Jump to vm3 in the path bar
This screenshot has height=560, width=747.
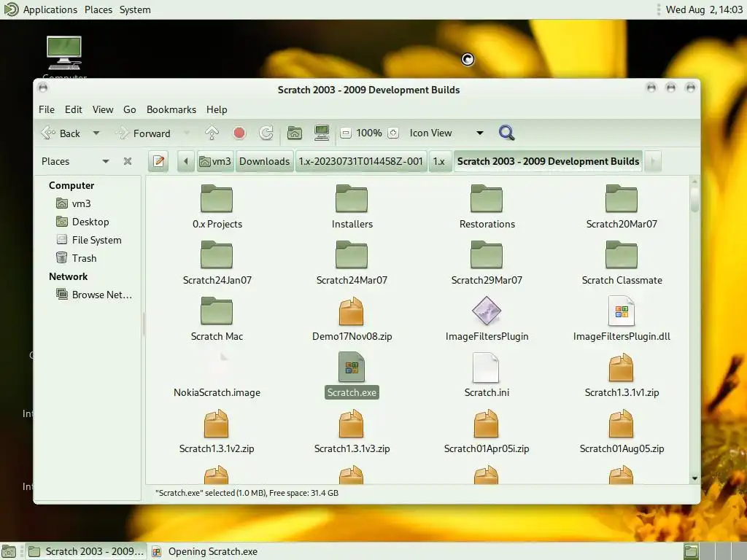215,161
